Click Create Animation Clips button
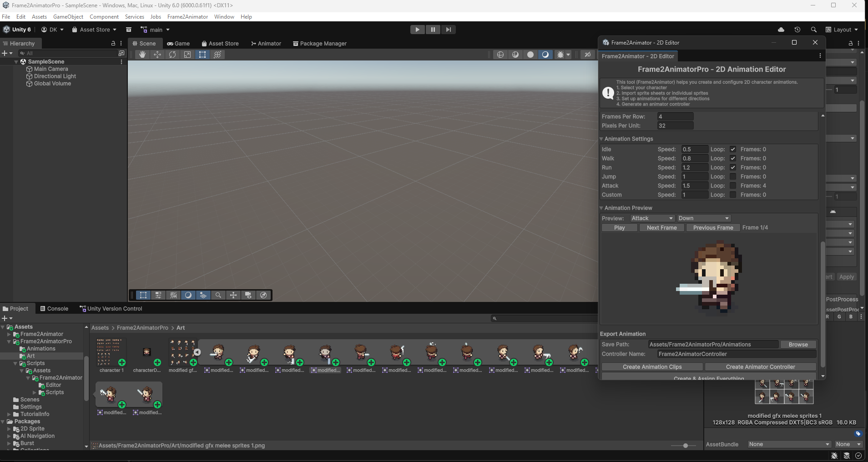 (x=652, y=367)
